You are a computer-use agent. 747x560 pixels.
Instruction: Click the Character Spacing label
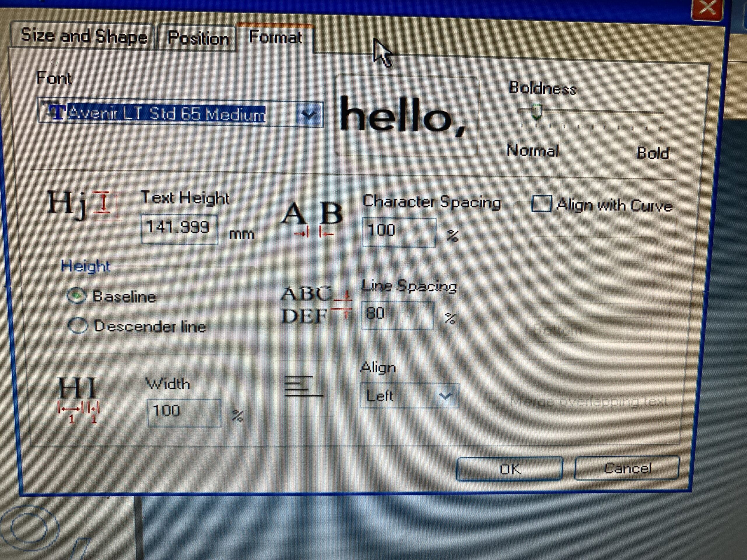432,202
